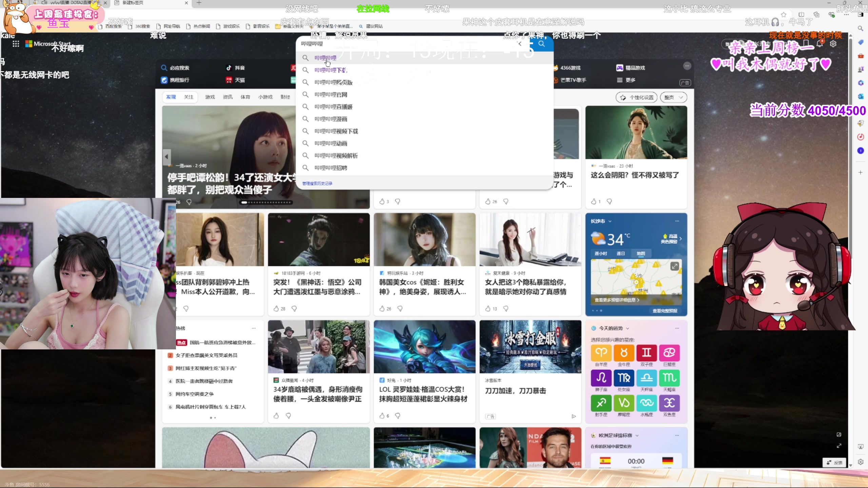Image resolution: width=868 pixels, height=488 pixels.
Task: Like the 34岁鹿晗 article
Action: click(x=276, y=415)
